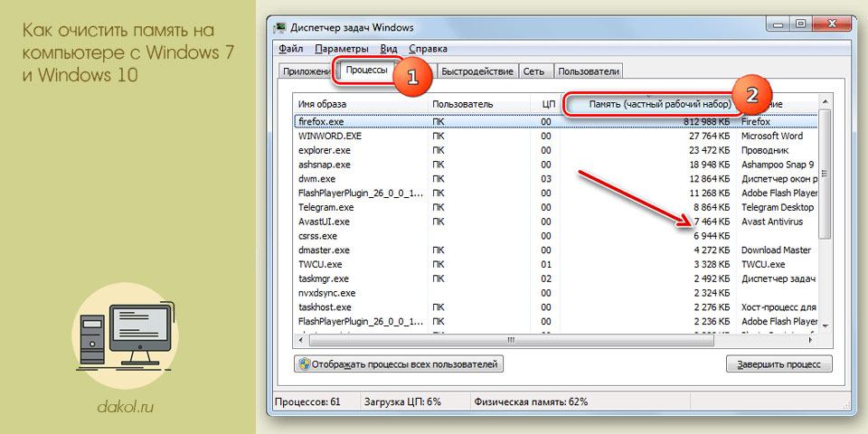Screen dimensions: 868x434
Task: Switch to the Пользователи tab
Action: pyautogui.click(x=590, y=71)
